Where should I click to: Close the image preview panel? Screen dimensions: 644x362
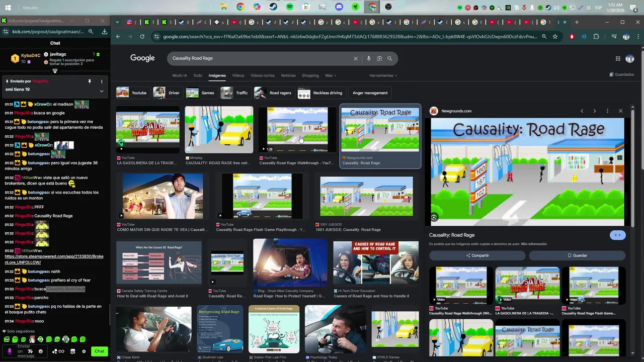(620, 111)
